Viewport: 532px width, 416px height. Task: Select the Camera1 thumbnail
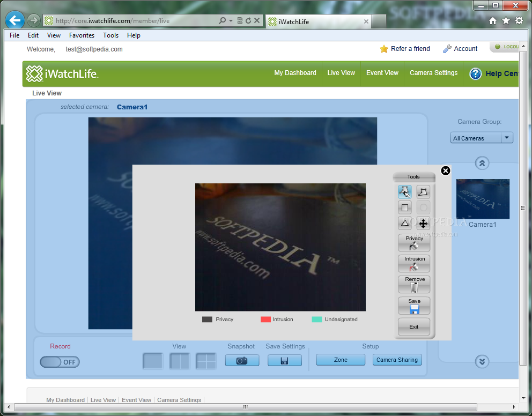point(483,199)
